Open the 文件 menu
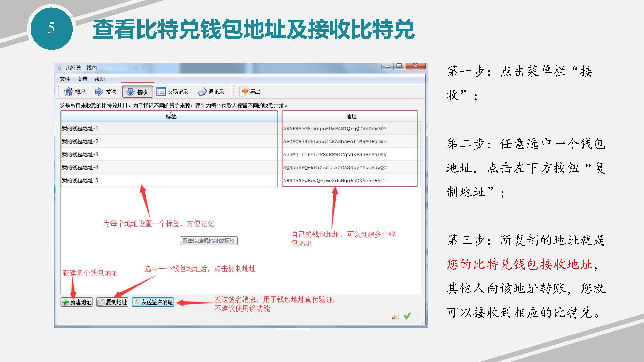 65,79
